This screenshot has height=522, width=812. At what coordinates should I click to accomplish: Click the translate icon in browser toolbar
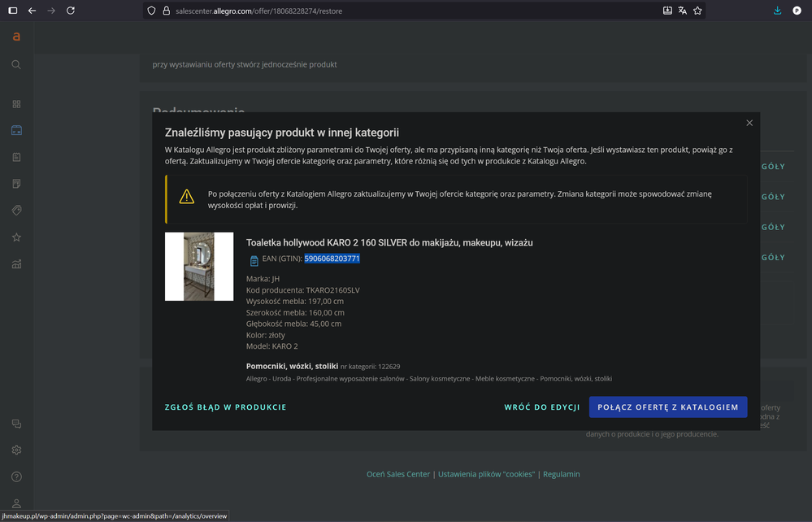click(683, 11)
